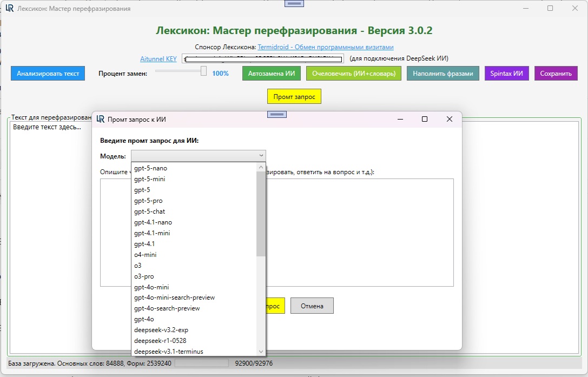Screen dimensions: 588x377
Task: Minimize the prompt request dialog
Action: (400, 119)
